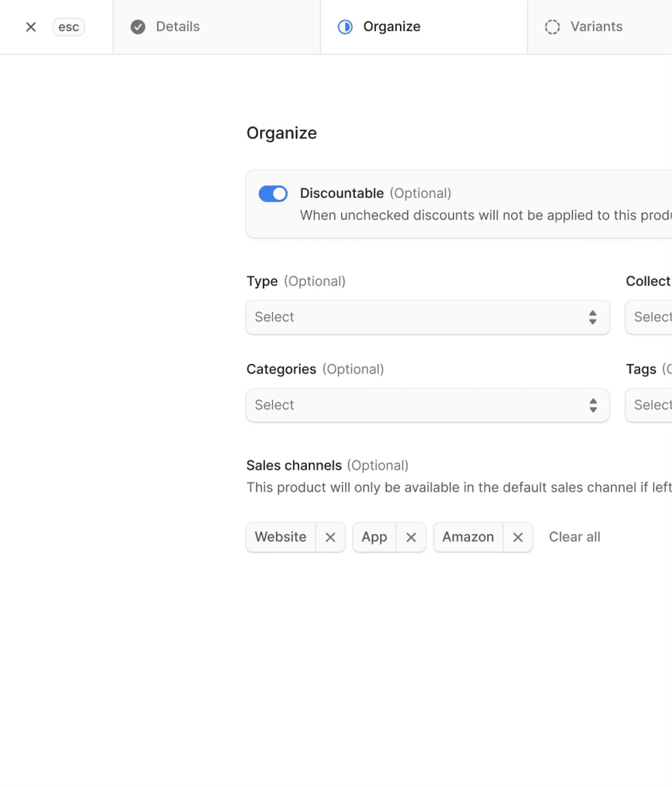Click the Type dropdown up-down arrows
The width and height of the screenshot is (672, 787).
593,317
